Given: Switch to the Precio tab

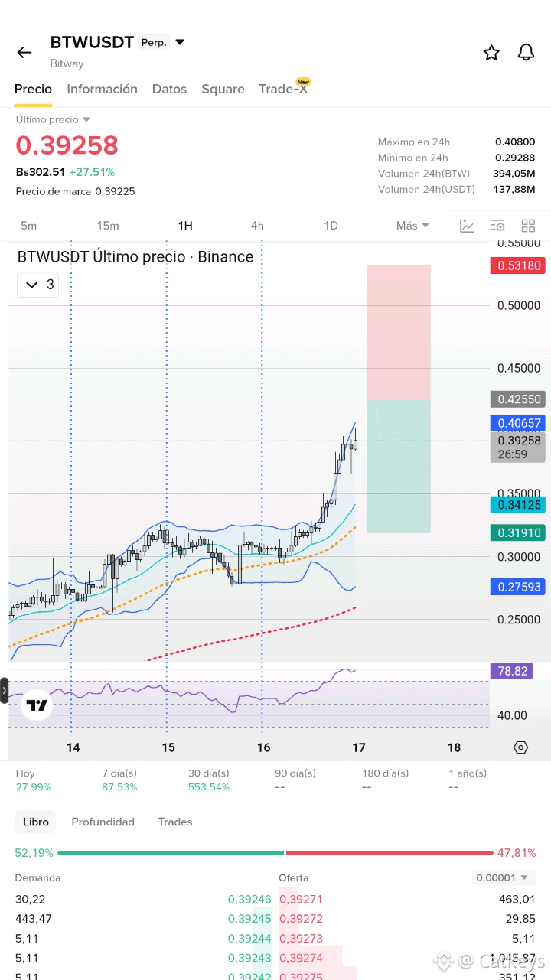Looking at the screenshot, I should 33,89.
